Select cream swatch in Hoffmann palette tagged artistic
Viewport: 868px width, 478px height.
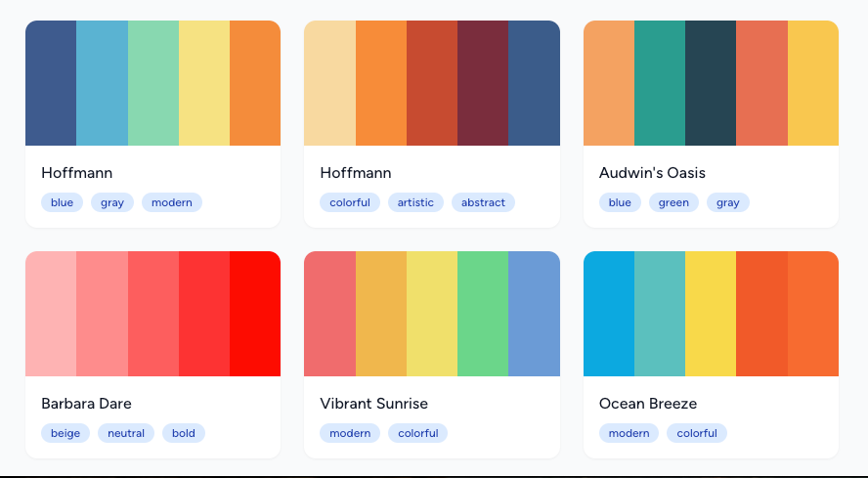pos(330,83)
